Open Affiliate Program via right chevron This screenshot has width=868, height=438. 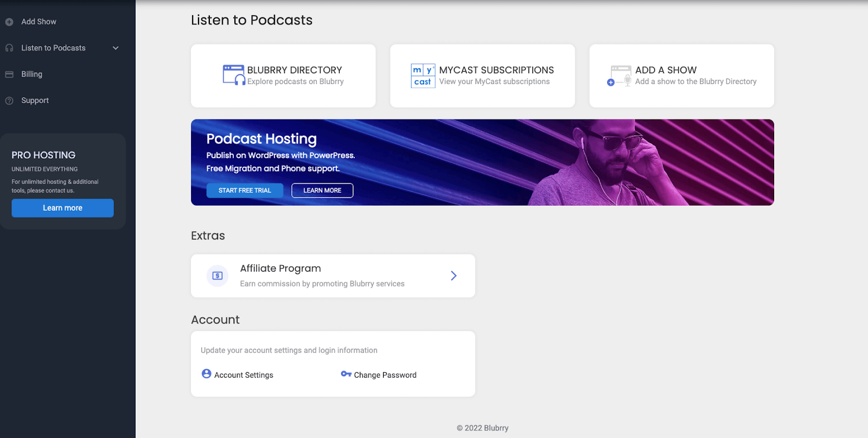pyautogui.click(x=454, y=276)
